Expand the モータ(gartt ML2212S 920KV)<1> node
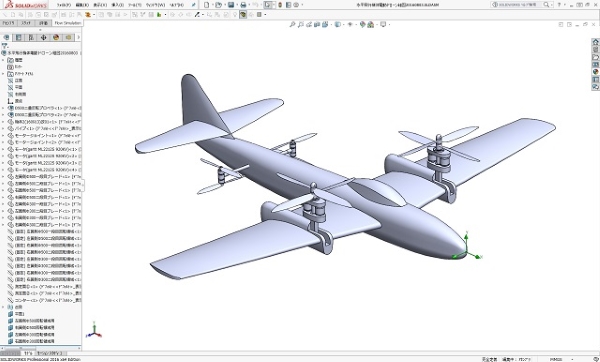The width and height of the screenshot is (600, 362). (x=3, y=149)
